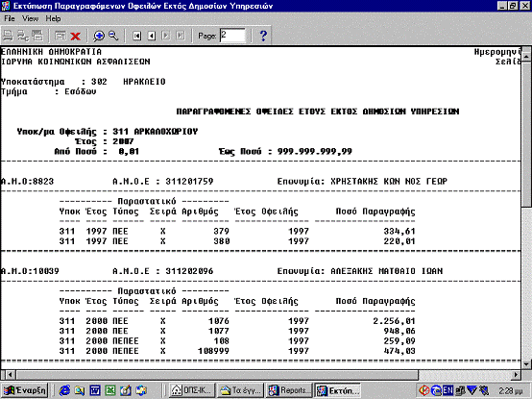Toggle the EN language indicator in tray
Screen dimensions: 532x399
point(447,390)
